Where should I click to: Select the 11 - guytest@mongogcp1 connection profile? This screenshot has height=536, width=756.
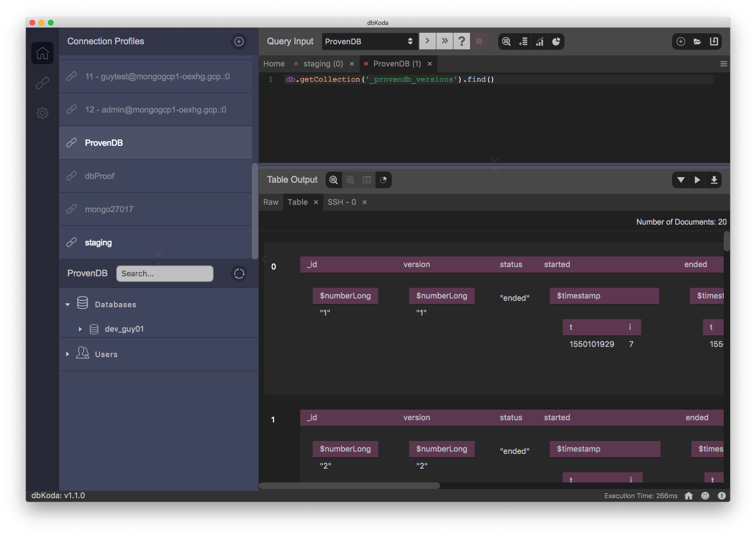155,77
